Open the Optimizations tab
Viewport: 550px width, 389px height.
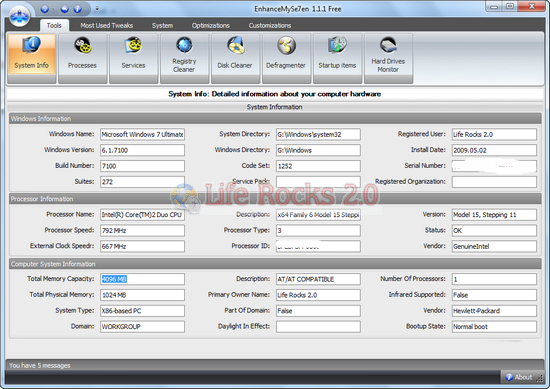[x=210, y=26]
